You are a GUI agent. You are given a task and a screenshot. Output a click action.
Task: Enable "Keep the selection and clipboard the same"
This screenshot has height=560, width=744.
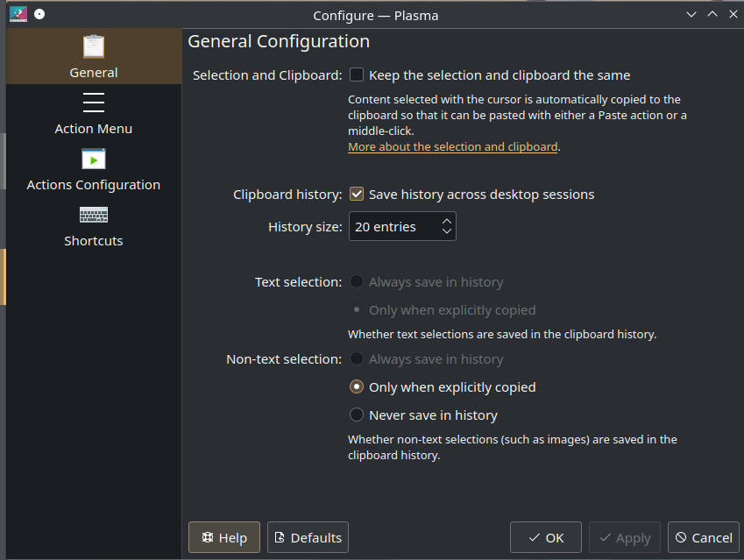click(357, 75)
